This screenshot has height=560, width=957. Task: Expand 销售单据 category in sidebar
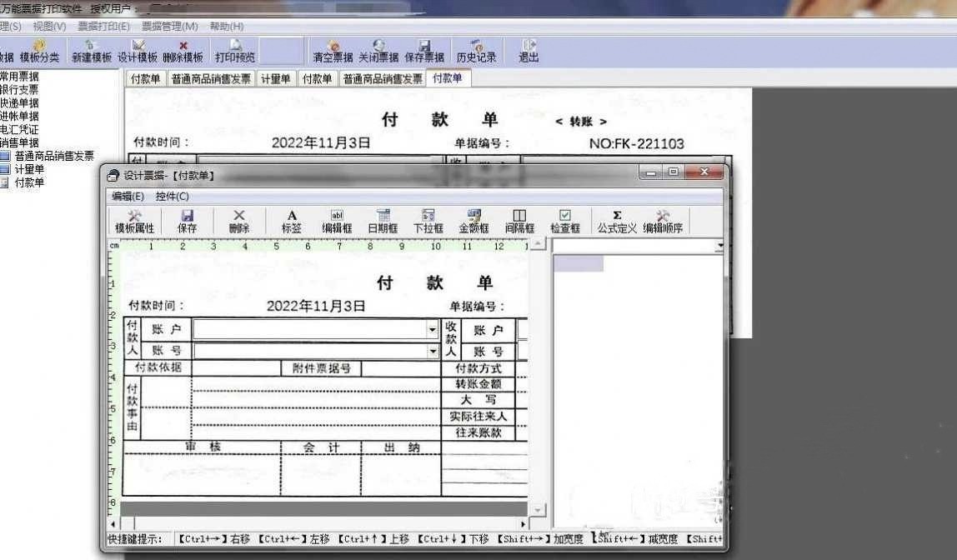pos(19,142)
